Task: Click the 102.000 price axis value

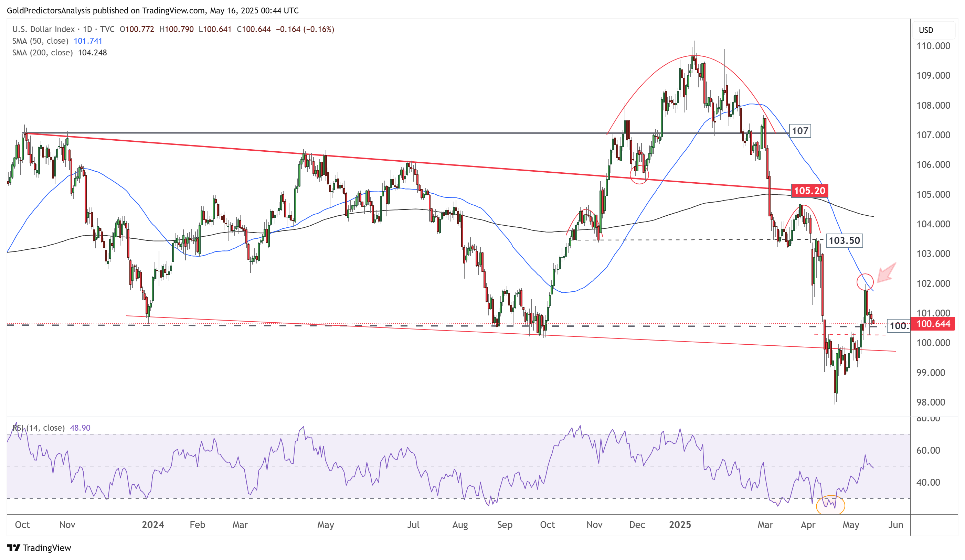Action: (933, 283)
